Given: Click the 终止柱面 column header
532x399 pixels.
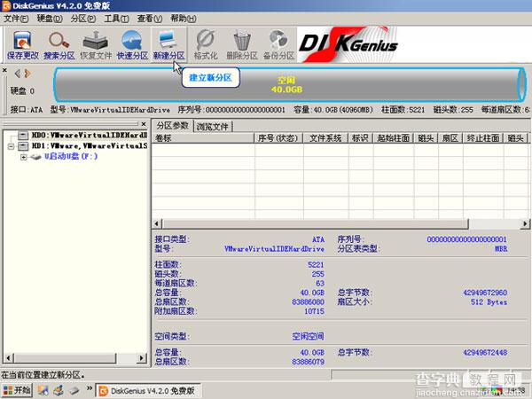Looking at the screenshot, I should [483, 138].
